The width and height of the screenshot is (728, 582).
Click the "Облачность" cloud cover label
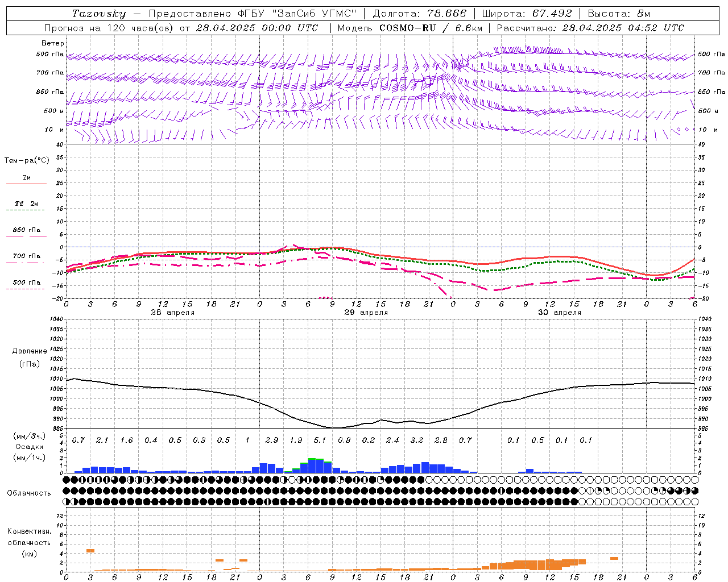click(x=29, y=493)
